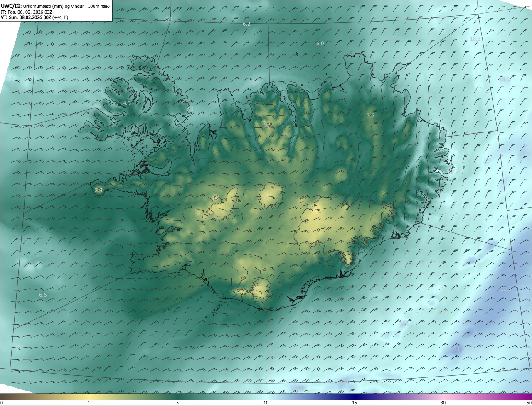The height and width of the screenshot is (406, 532).
Task: Click the color scale tick labeled 1
Action: tap(89, 403)
